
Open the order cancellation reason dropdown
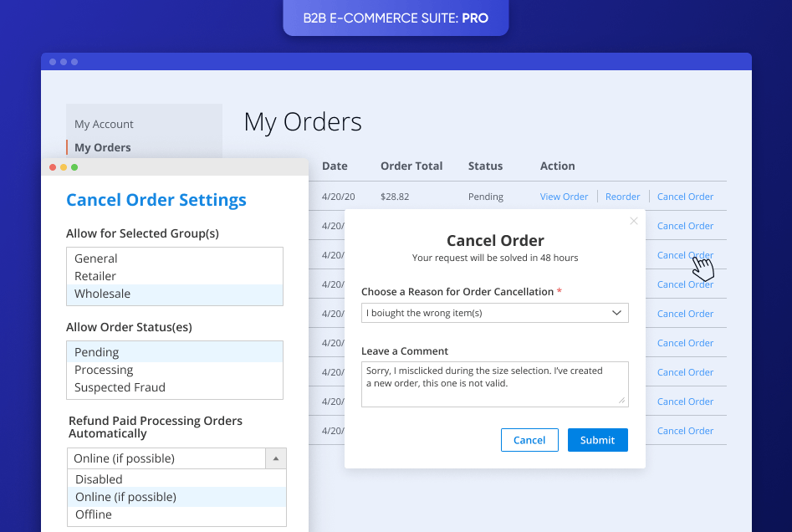pos(494,312)
